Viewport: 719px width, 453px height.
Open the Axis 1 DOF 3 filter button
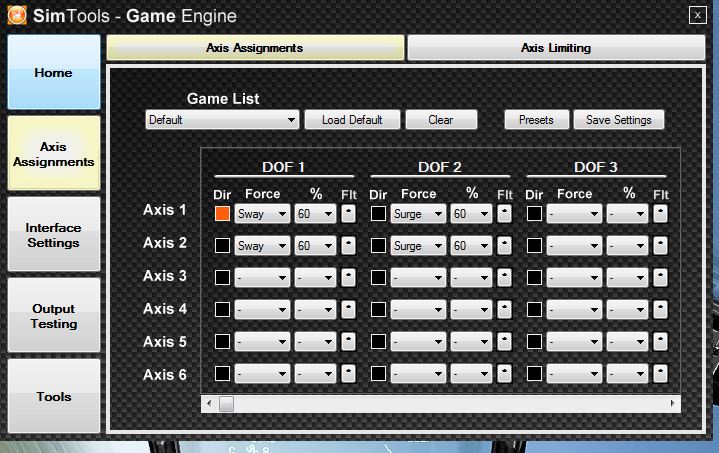[660, 214]
